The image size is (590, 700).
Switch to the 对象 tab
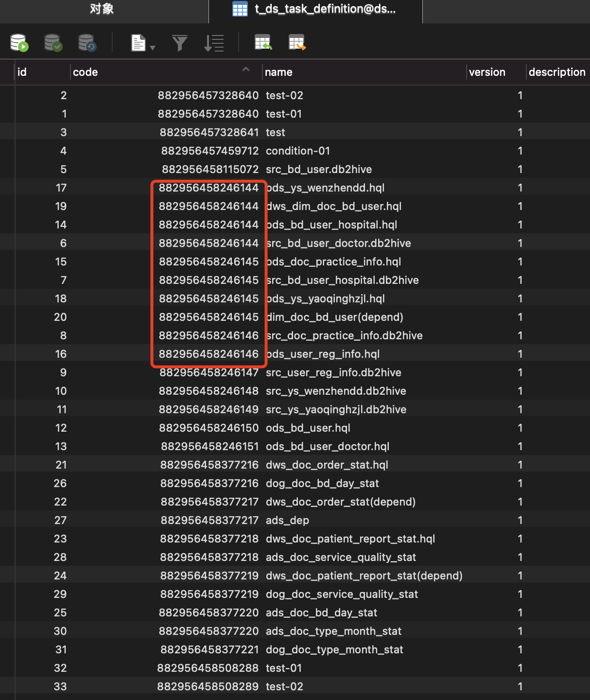tap(102, 9)
